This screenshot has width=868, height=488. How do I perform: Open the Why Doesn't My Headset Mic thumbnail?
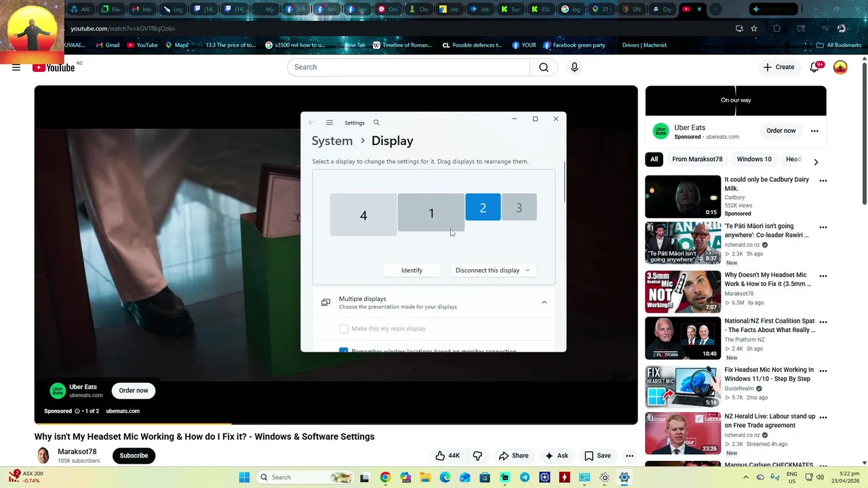coord(683,291)
